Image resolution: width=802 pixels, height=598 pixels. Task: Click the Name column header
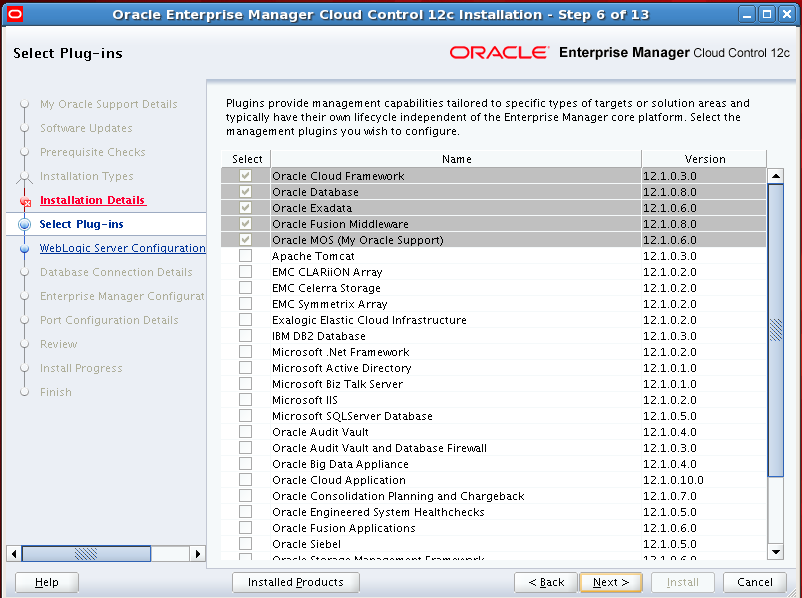(456, 159)
